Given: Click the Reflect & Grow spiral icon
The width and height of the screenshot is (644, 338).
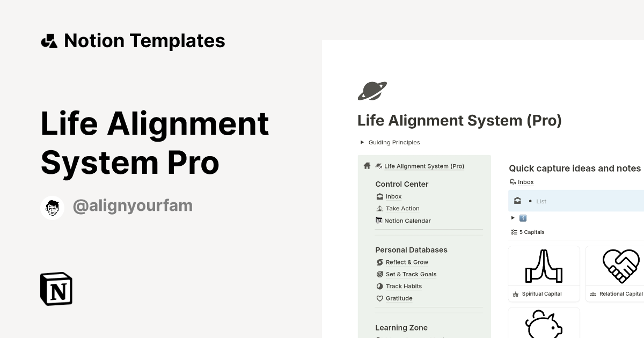Looking at the screenshot, I should (x=380, y=262).
